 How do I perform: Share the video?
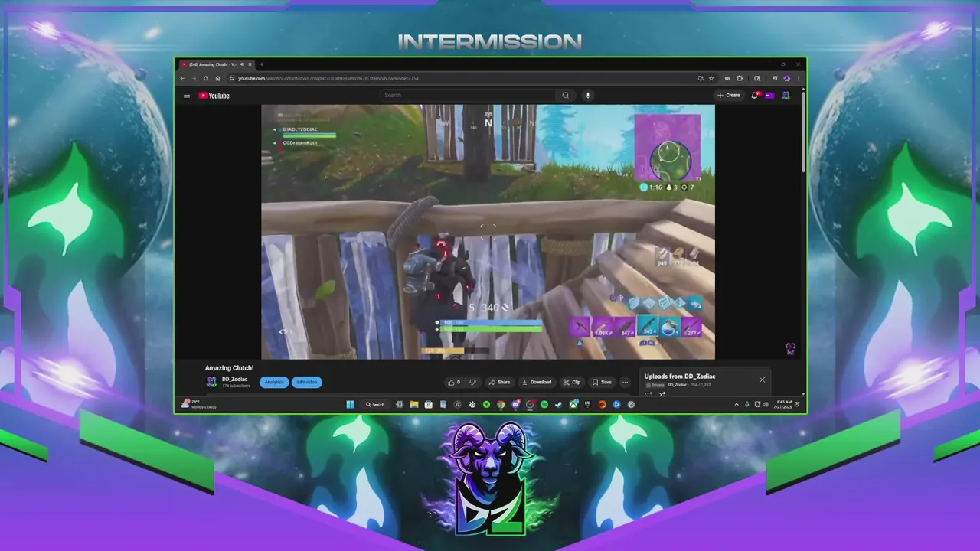pyautogui.click(x=499, y=382)
